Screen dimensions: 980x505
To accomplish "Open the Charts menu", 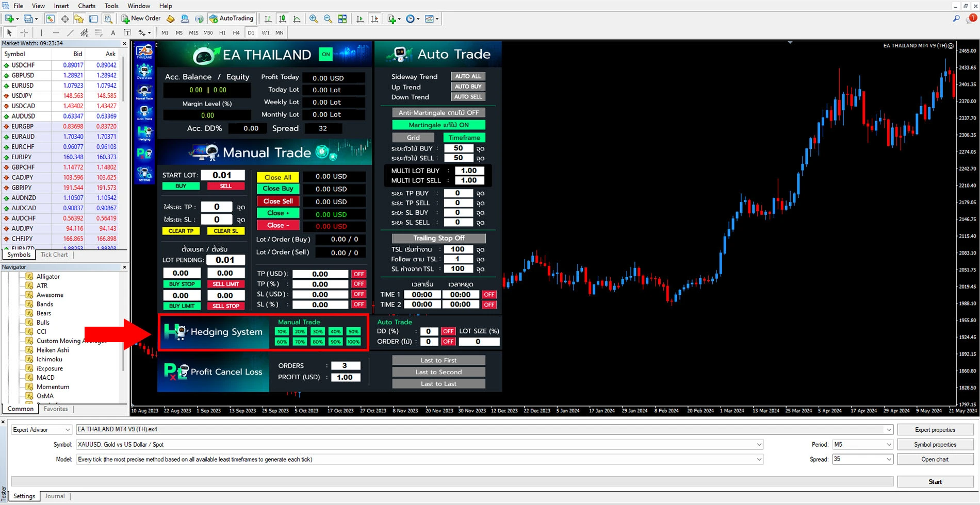I will coord(87,6).
